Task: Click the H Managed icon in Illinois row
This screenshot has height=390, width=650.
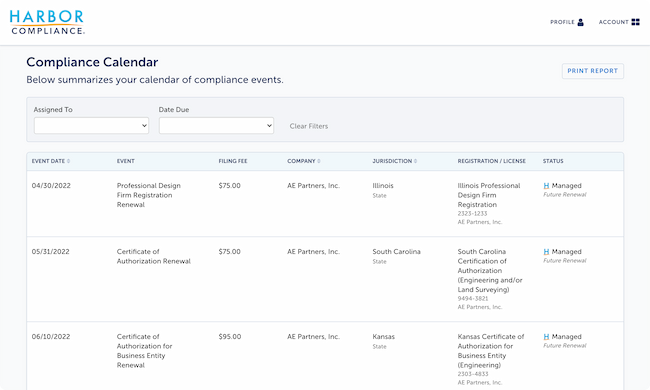Action: [546, 186]
